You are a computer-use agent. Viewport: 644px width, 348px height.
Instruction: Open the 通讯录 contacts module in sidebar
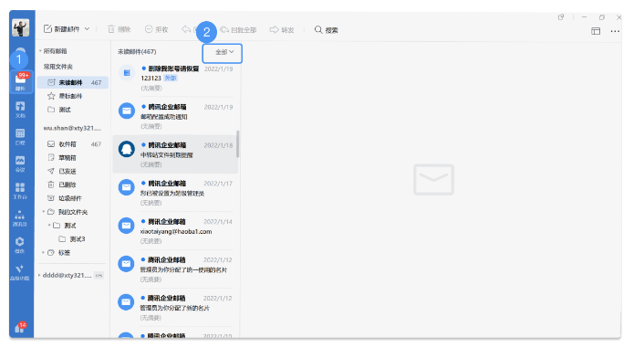click(20, 218)
